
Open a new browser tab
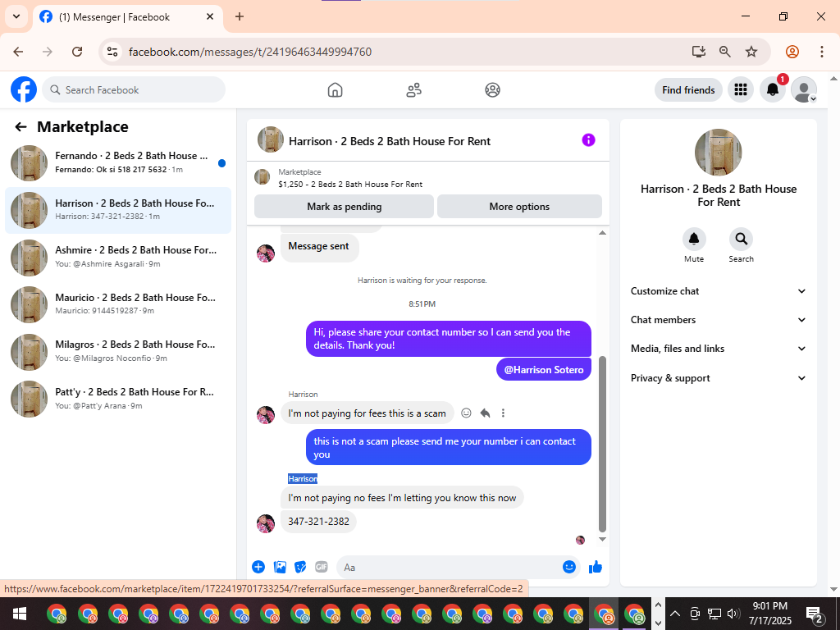point(240,16)
